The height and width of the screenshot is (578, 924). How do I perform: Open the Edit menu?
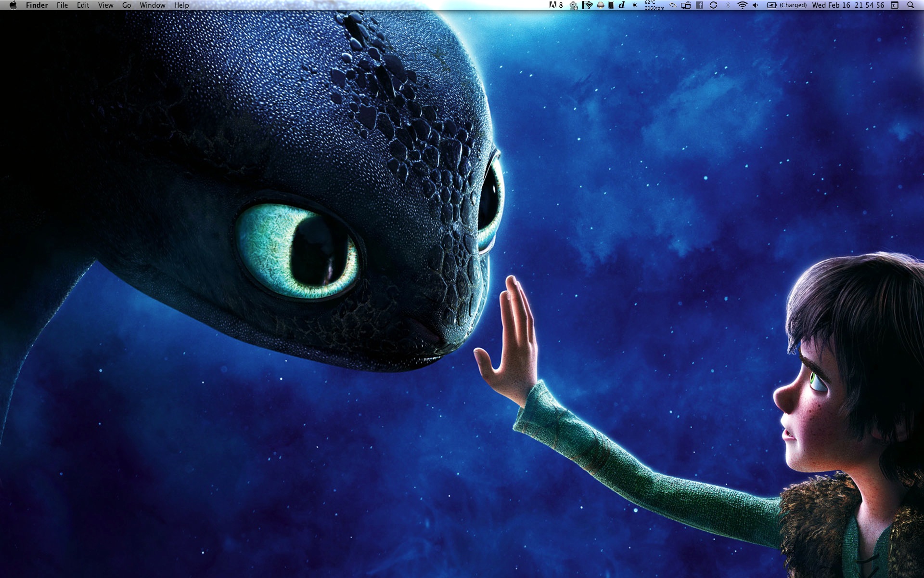[x=83, y=5]
